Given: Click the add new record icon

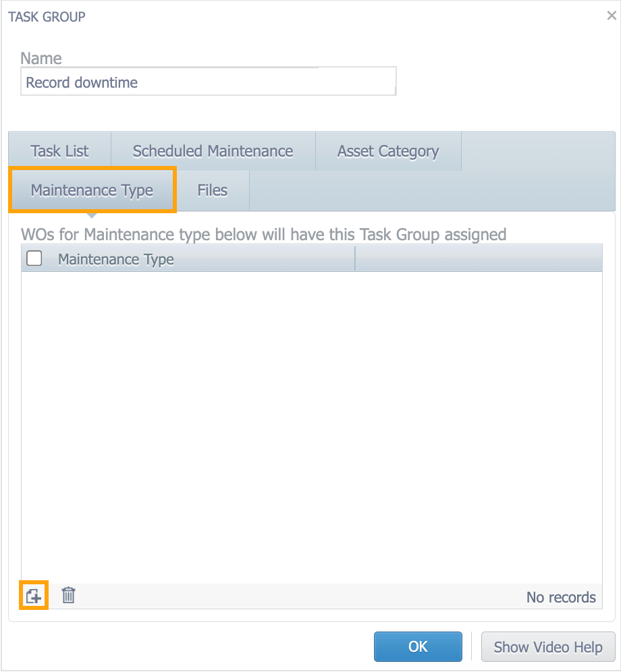Looking at the screenshot, I should click(34, 596).
